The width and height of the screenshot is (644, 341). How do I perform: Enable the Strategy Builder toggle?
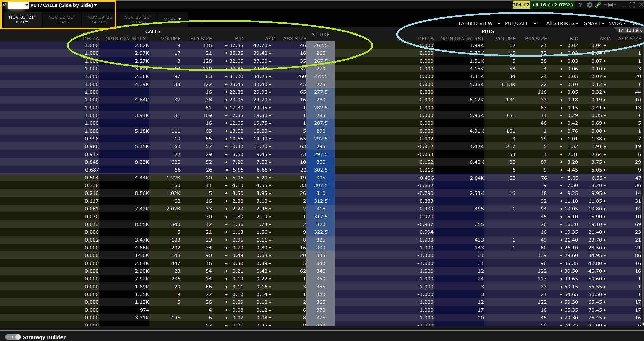tap(12, 337)
